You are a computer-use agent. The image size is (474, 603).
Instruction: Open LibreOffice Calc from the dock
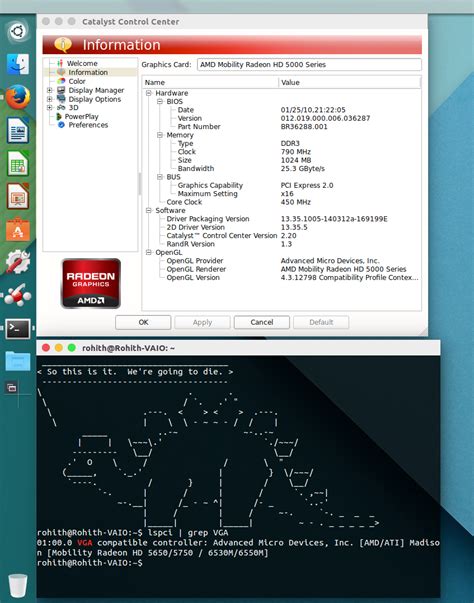click(x=18, y=163)
